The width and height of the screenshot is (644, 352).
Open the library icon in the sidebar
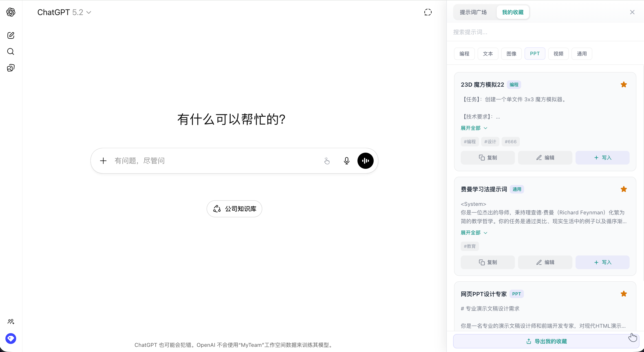coord(11,68)
